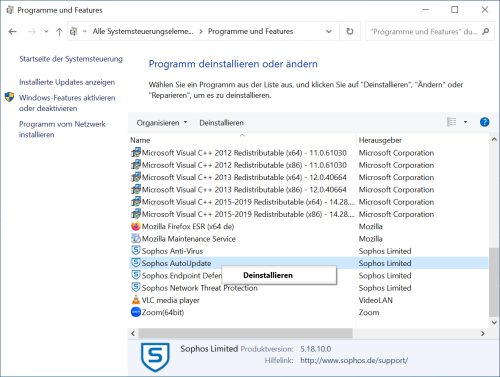The image size is (500, 377).
Task: Open Windows-Features aktivieren oder deaktivieren
Action: (x=67, y=103)
